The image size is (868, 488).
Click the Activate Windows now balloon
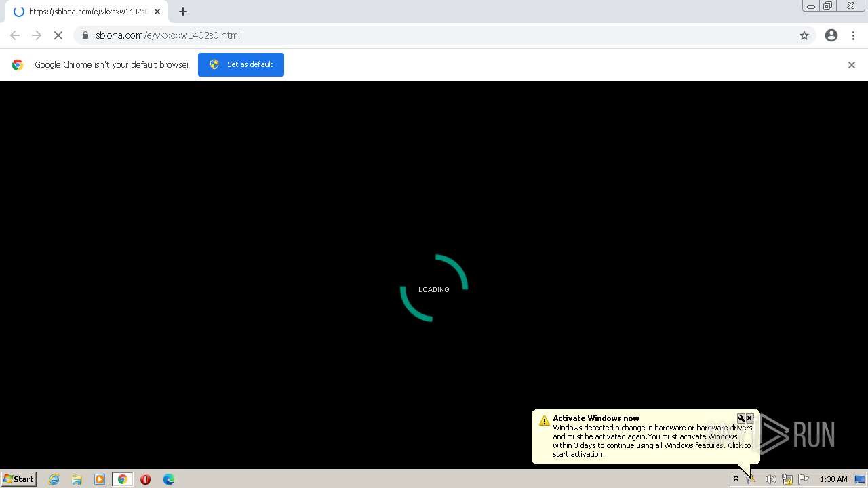tap(645, 436)
